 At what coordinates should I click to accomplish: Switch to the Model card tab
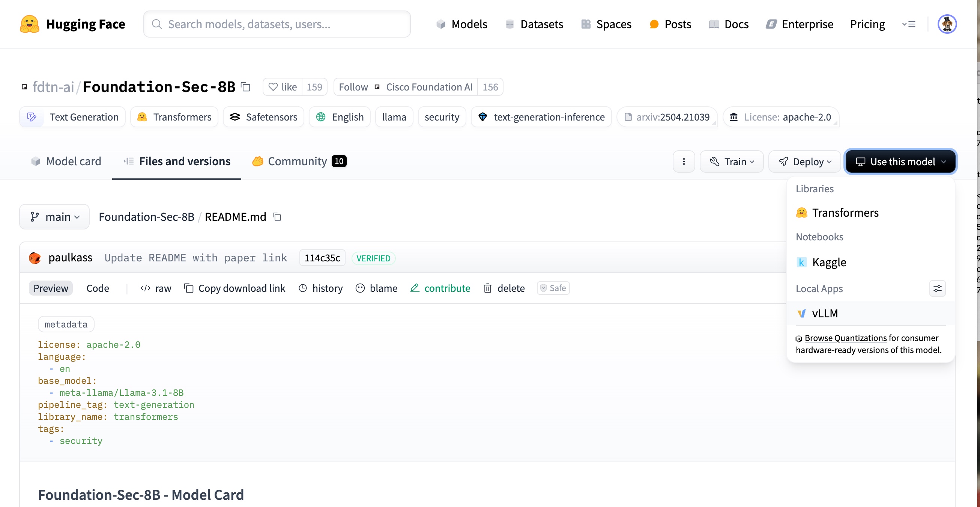(66, 161)
